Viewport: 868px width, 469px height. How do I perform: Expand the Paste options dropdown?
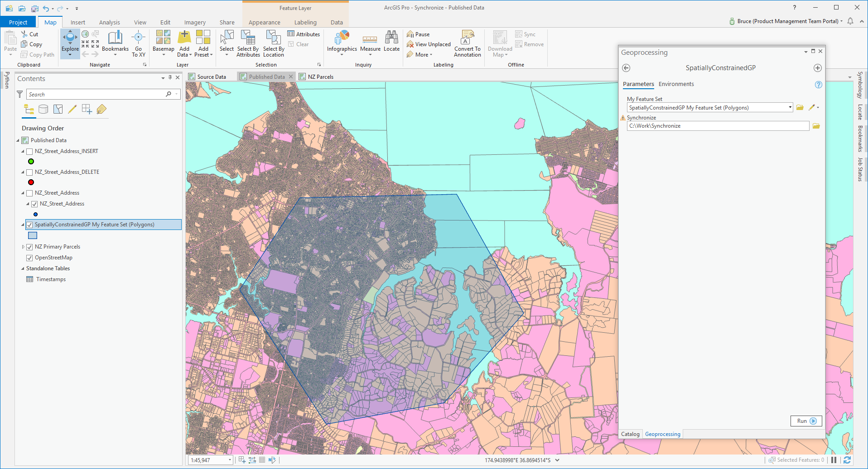(10, 55)
